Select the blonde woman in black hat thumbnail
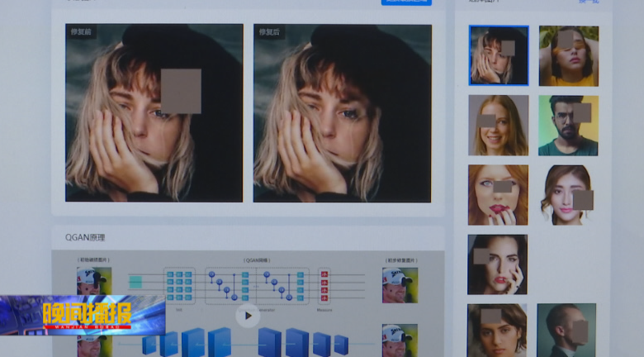644x357 pixels. coord(499,55)
